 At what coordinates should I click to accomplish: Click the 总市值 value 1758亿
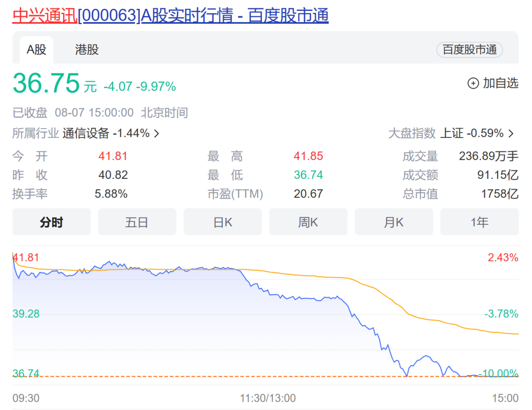(500, 194)
